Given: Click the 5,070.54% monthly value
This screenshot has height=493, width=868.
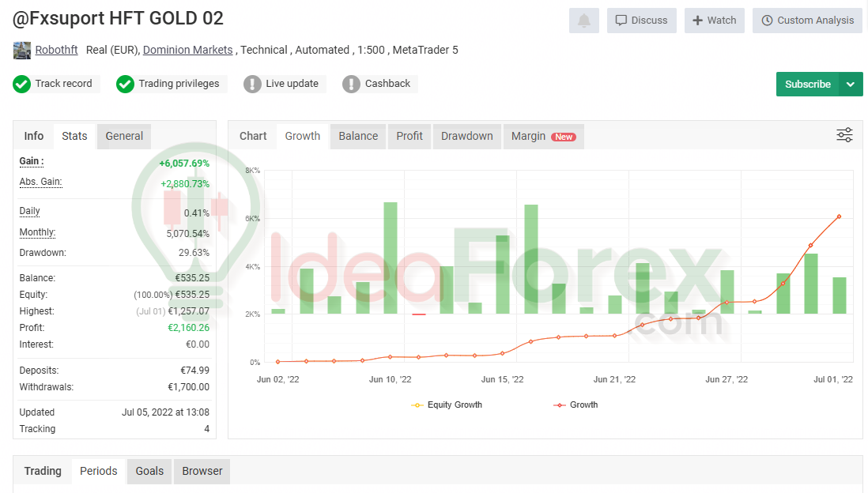Looking at the screenshot, I should point(188,234).
